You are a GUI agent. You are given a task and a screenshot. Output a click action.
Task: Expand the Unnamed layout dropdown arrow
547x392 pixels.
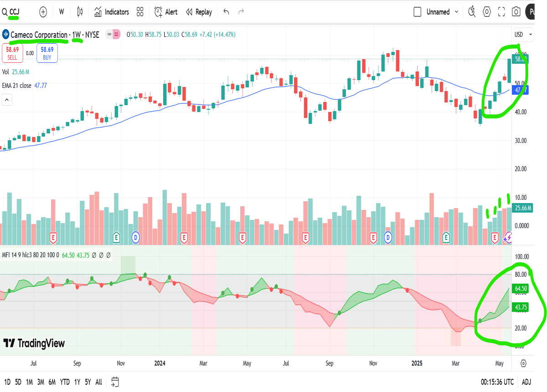[x=457, y=12]
